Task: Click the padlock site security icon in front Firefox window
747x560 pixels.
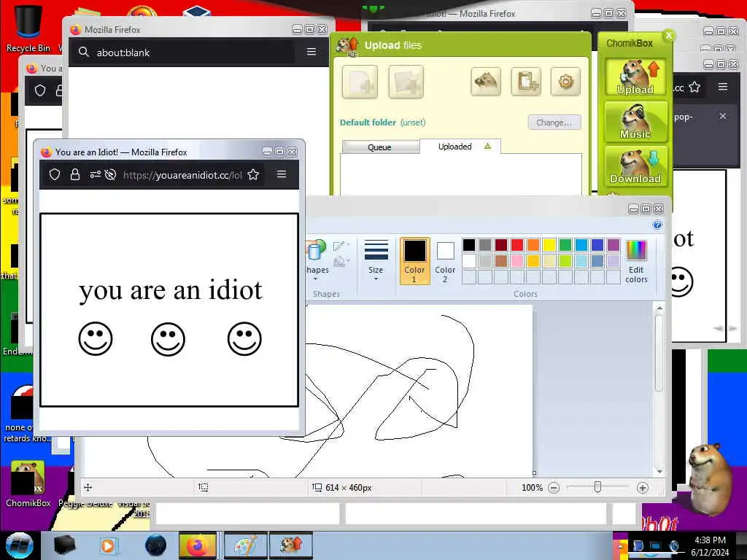Action: coord(75,175)
